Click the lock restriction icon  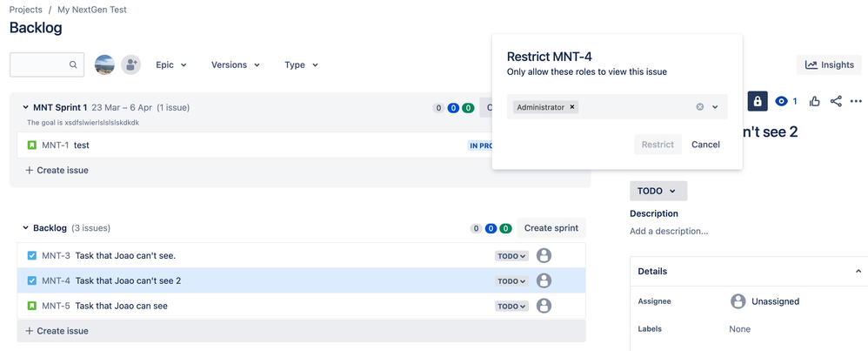(758, 101)
